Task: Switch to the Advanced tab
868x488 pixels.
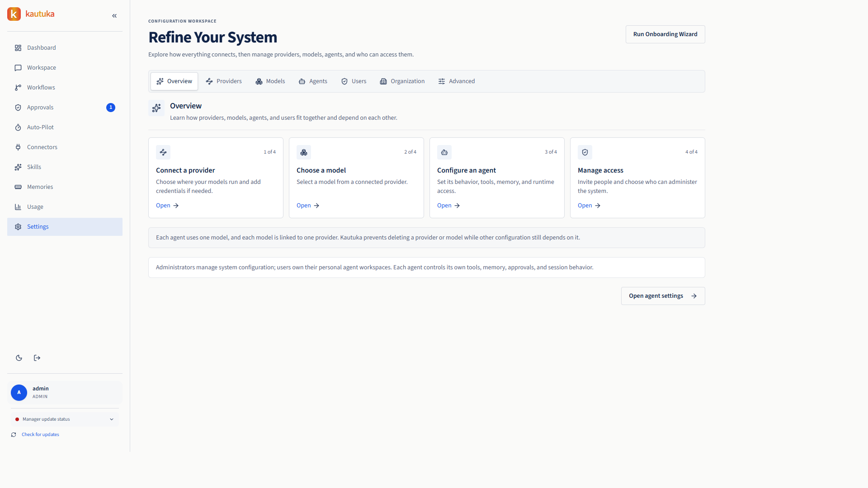Action: click(457, 81)
